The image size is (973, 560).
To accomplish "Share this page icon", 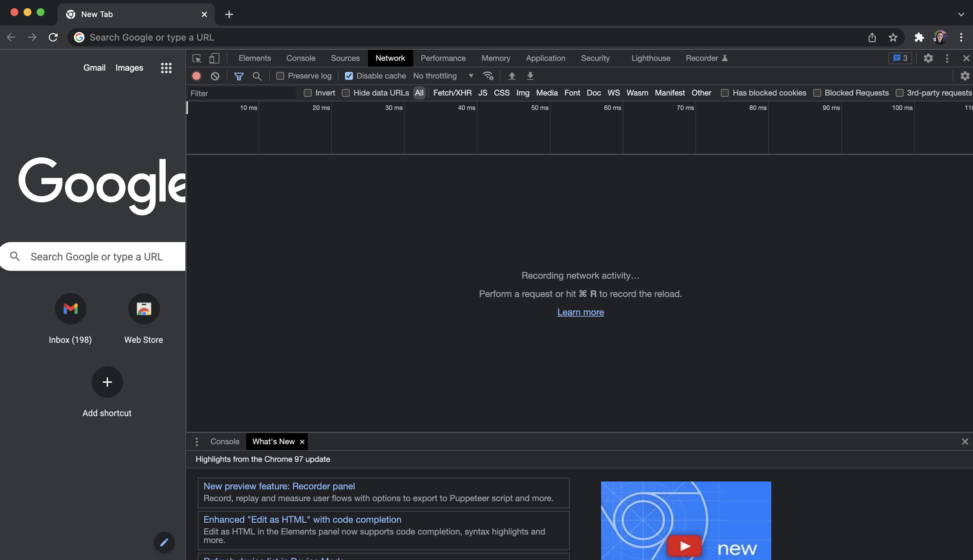I will click(x=872, y=37).
